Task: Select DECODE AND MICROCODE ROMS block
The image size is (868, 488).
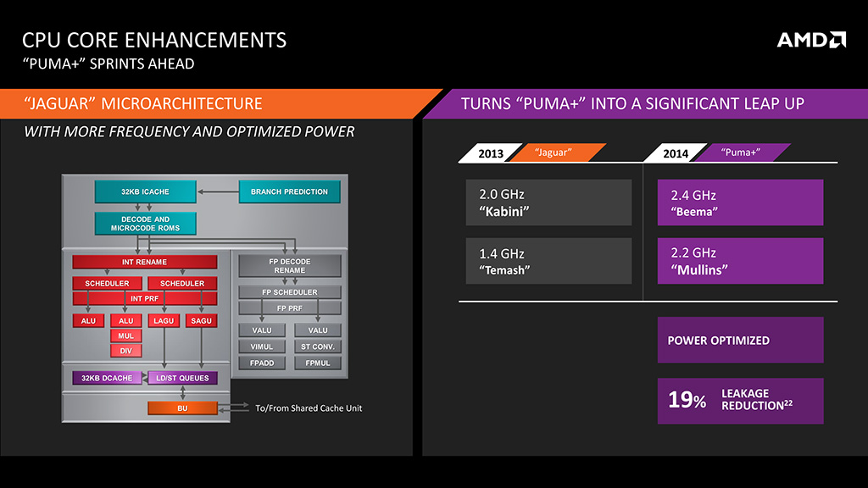Action: [145, 224]
